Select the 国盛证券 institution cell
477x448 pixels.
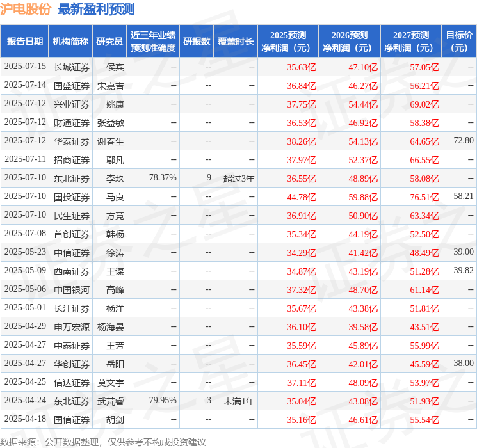pos(72,86)
